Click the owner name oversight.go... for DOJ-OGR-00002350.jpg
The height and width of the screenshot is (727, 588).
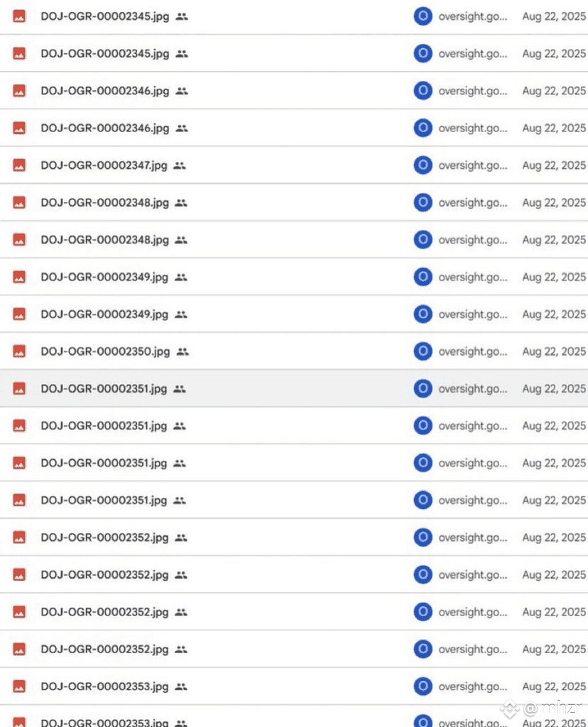tap(473, 351)
